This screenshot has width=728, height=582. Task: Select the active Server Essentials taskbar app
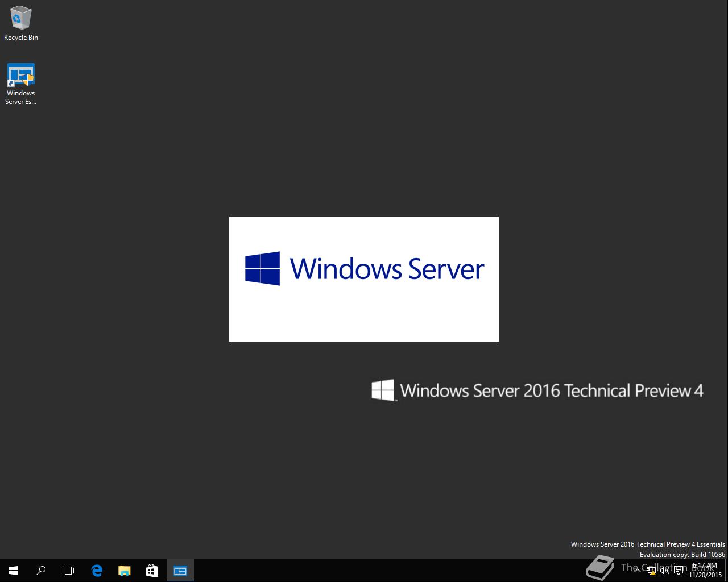click(x=180, y=571)
